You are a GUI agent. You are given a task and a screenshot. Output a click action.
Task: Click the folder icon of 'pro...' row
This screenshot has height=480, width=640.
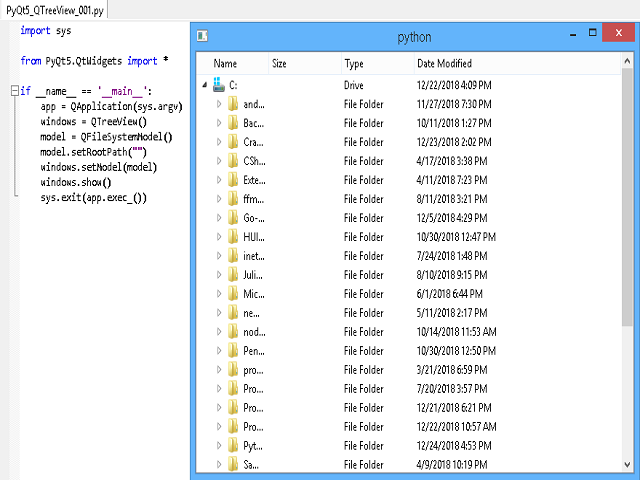tap(233, 369)
